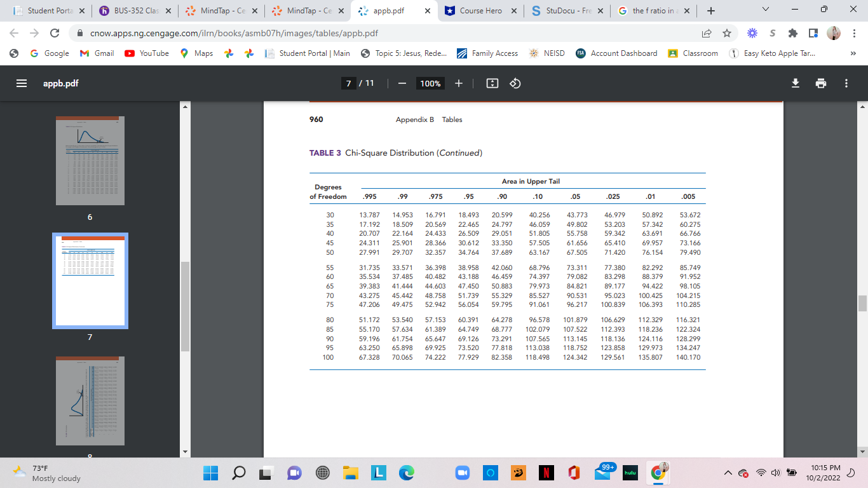Edit the PDF page number field
The height and width of the screenshot is (488, 868).
[348, 83]
